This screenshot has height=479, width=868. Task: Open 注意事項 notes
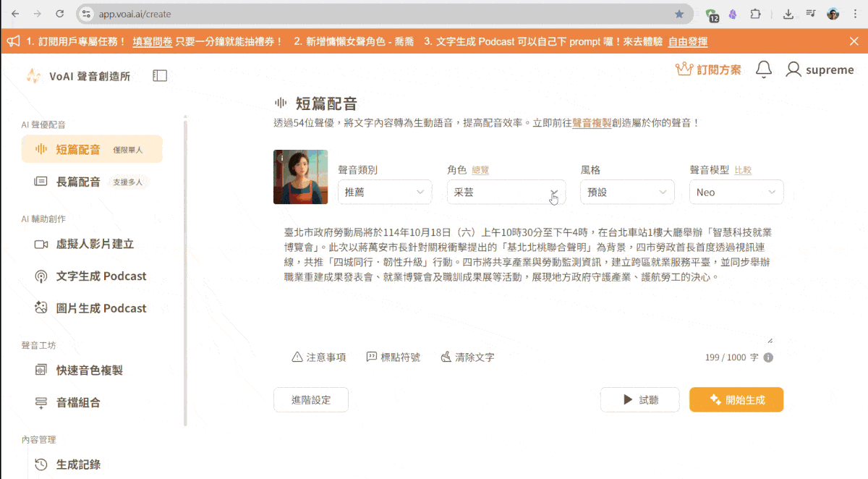[318, 357]
